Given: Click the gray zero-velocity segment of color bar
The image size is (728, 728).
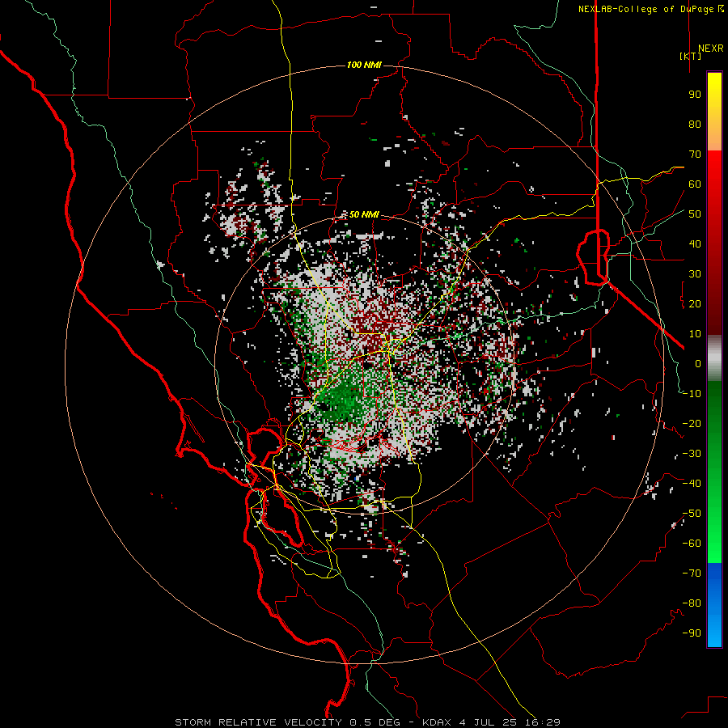Looking at the screenshot, I should pyautogui.click(x=714, y=358).
